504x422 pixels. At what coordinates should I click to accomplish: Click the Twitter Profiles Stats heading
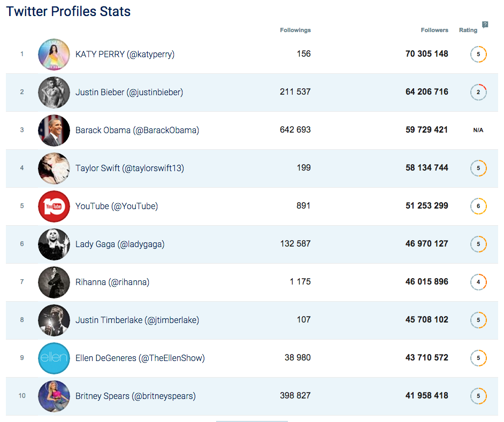pyautogui.click(x=68, y=11)
